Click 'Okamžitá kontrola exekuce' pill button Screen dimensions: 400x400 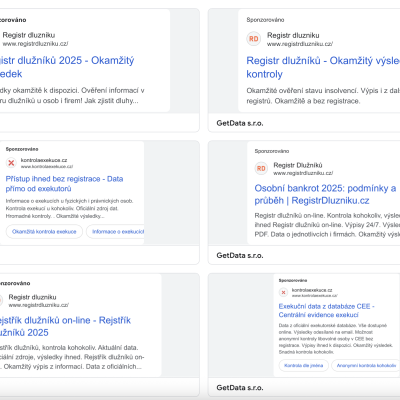[44, 232]
